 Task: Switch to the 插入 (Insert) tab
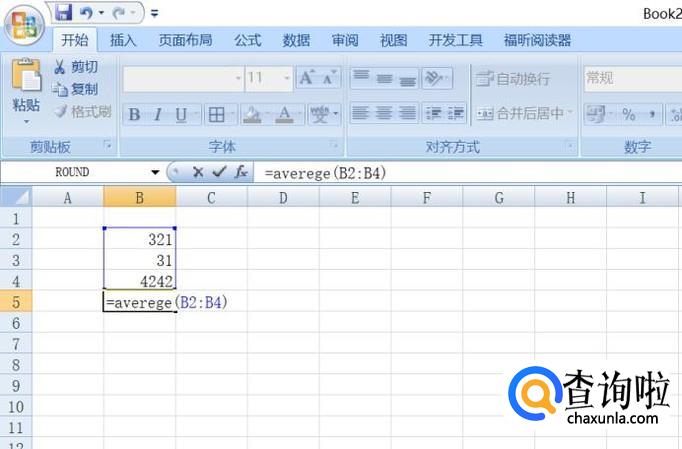(123, 41)
